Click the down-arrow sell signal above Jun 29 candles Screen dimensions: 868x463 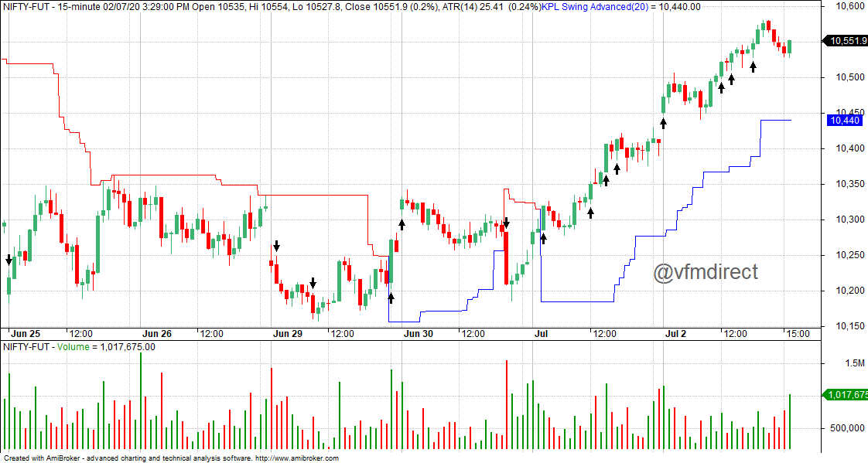point(276,246)
